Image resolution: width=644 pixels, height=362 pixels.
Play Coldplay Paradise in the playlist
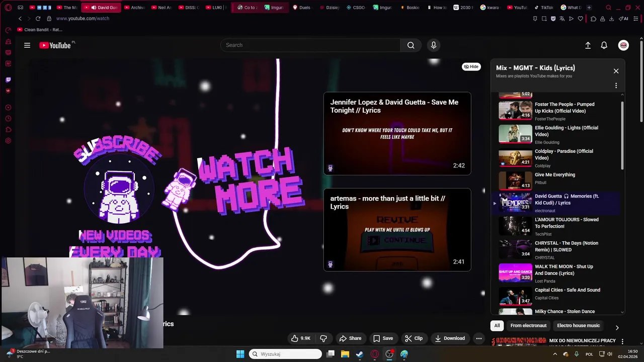(557, 157)
